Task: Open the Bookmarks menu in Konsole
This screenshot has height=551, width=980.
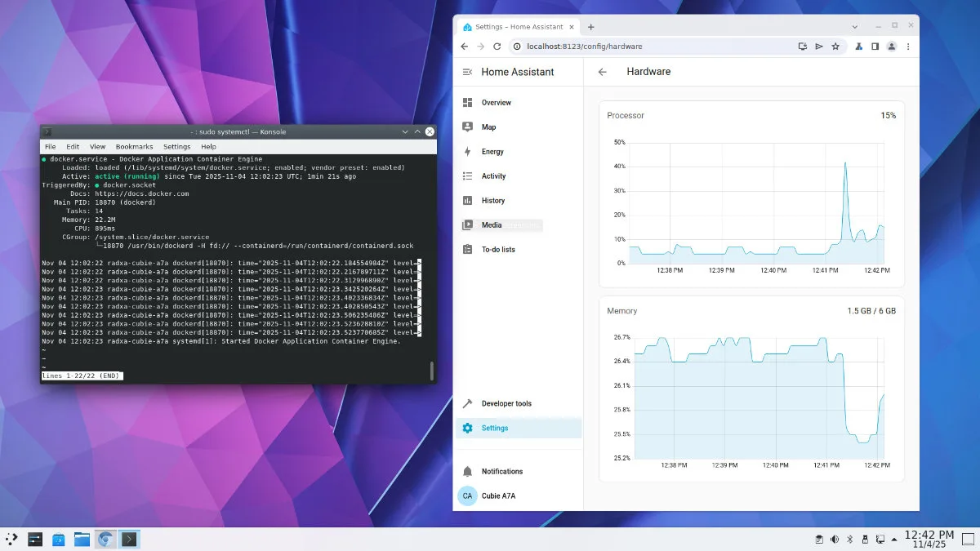Action: tap(134, 147)
